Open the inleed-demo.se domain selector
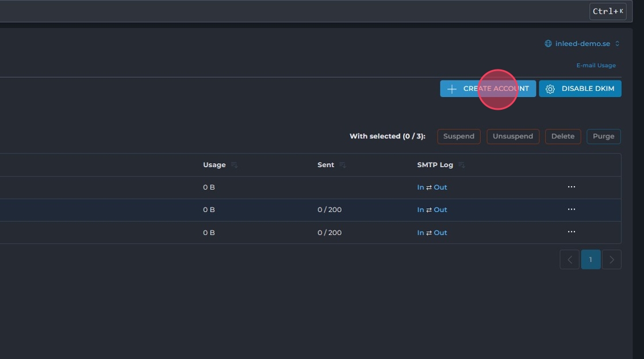The image size is (644, 359). 582,44
